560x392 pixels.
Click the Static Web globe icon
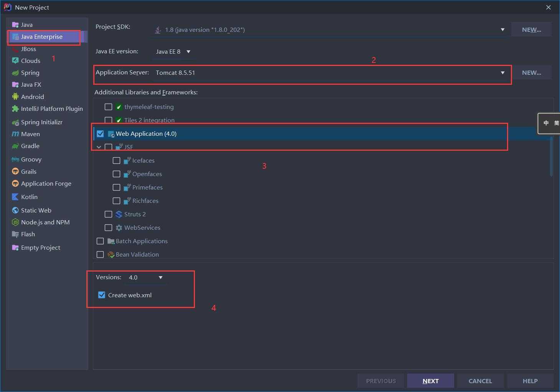point(15,210)
